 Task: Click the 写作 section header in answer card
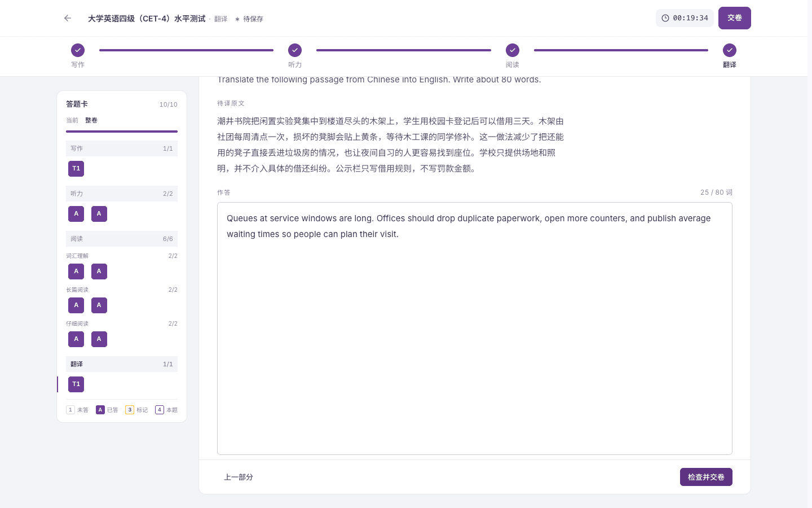click(x=122, y=148)
